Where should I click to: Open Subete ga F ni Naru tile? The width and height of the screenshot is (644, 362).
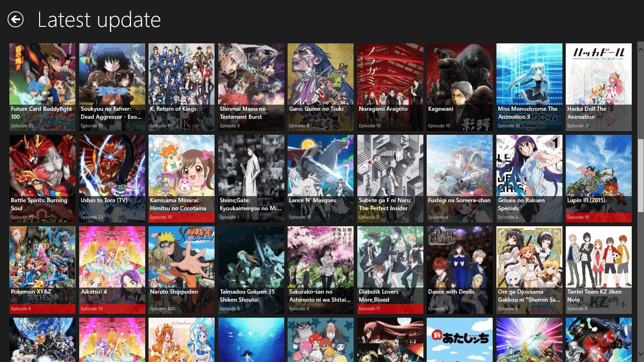[x=390, y=179]
